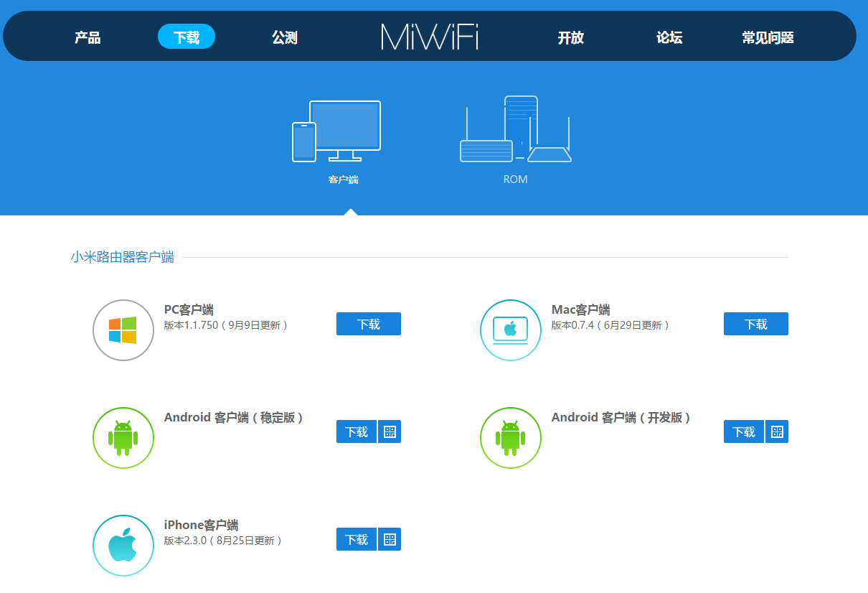Click the Android stable version robot icon

pyautogui.click(x=123, y=438)
